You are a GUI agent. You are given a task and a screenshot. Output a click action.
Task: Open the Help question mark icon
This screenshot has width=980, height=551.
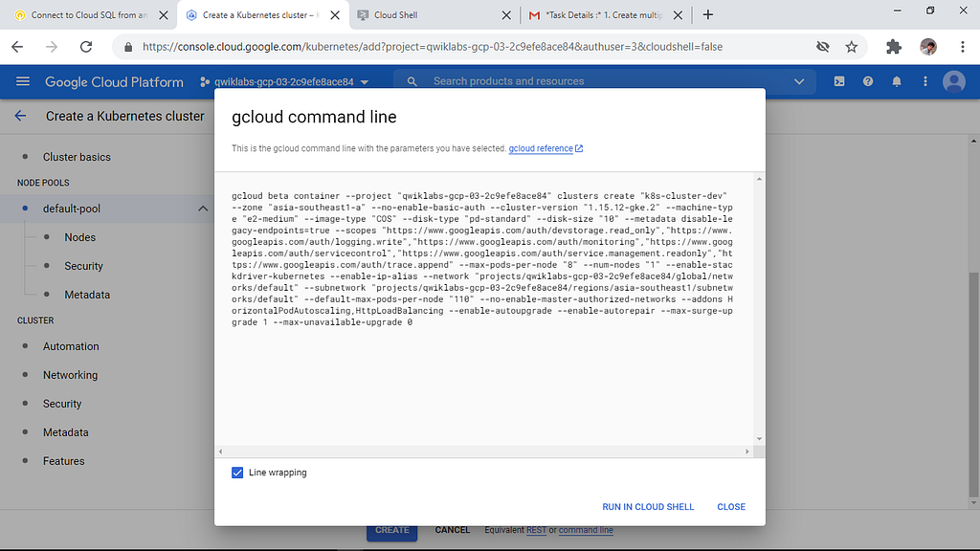[867, 81]
